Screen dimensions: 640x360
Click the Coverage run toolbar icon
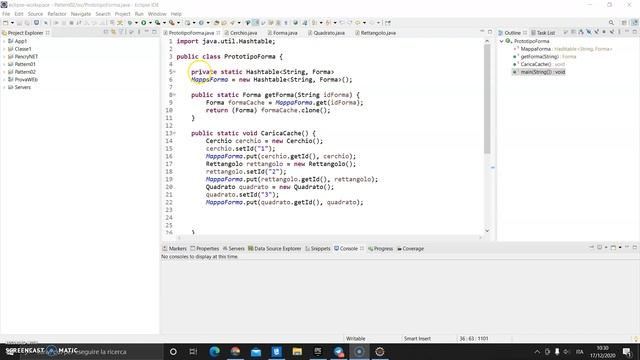click(158, 23)
